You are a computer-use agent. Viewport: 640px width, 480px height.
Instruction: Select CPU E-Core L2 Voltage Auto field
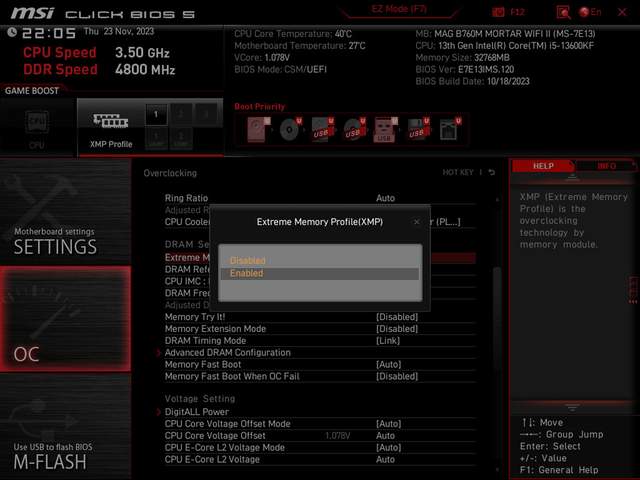tap(385, 459)
